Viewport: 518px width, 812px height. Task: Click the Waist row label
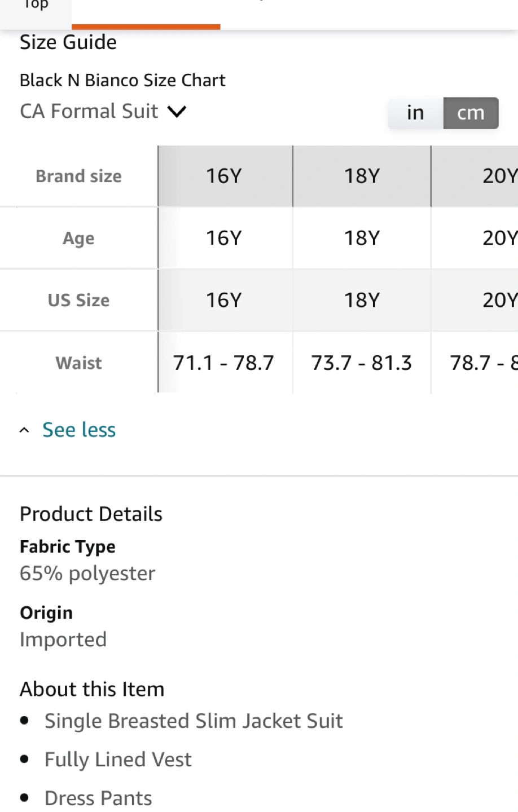tap(78, 363)
